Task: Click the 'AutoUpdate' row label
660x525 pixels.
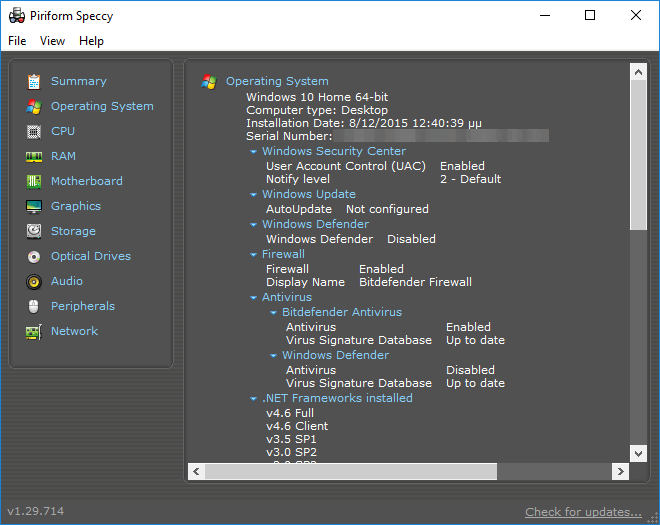Action: point(298,209)
